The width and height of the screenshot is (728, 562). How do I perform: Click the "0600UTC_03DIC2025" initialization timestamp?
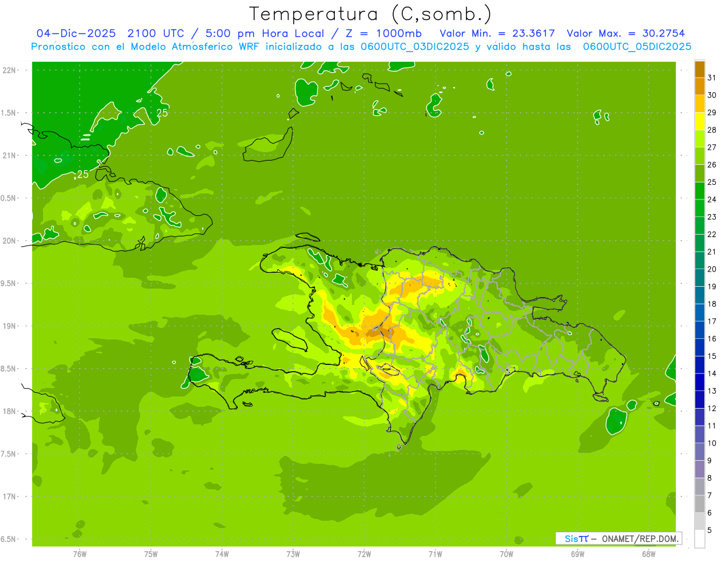click(415, 47)
